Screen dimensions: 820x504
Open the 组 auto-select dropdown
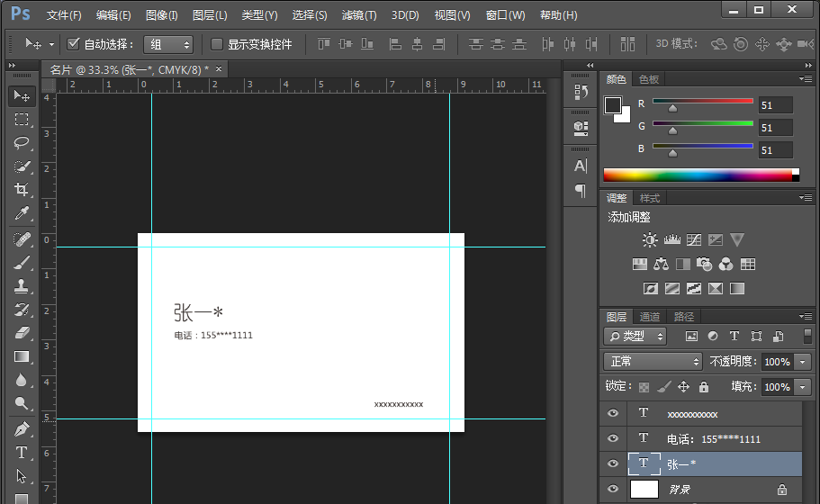tap(170, 44)
